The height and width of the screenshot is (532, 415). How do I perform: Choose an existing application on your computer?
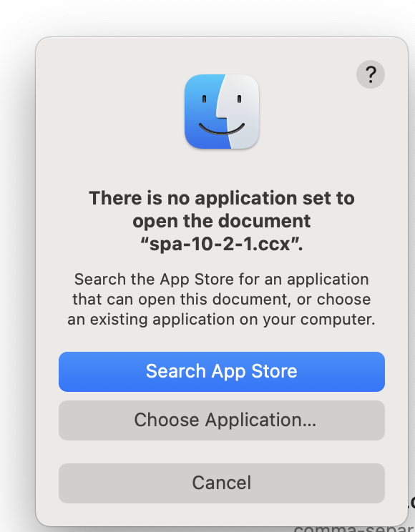(222, 420)
